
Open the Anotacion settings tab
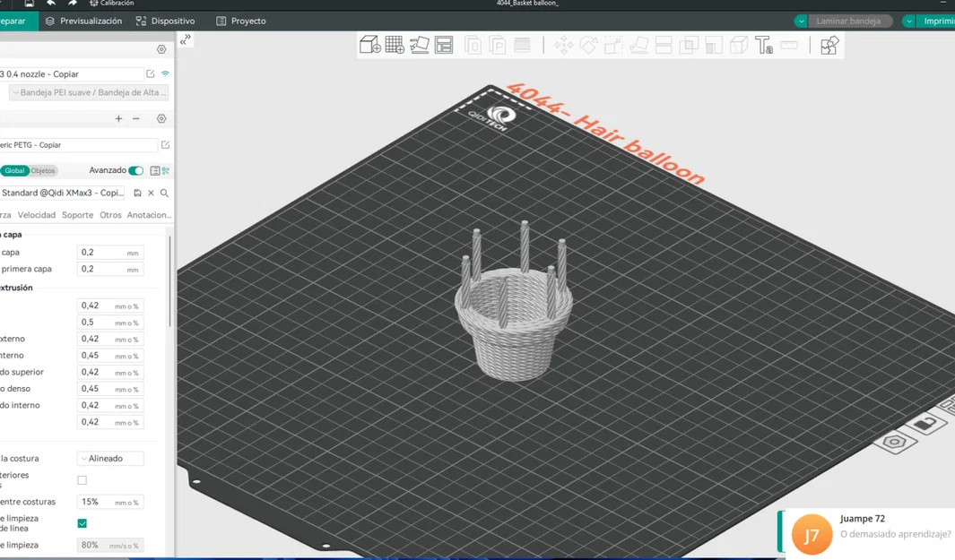click(x=149, y=215)
